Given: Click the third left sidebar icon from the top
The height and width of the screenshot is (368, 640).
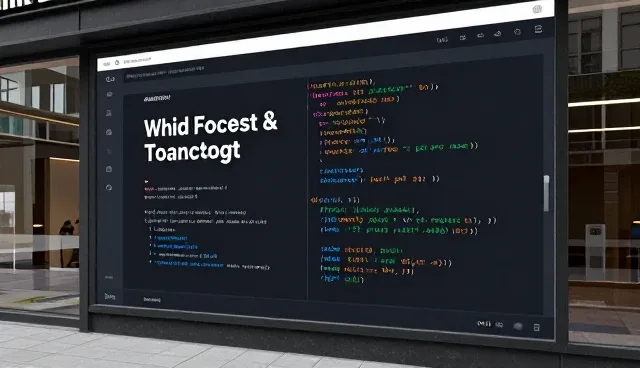Looking at the screenshot, I should click(x=109, y=113).
